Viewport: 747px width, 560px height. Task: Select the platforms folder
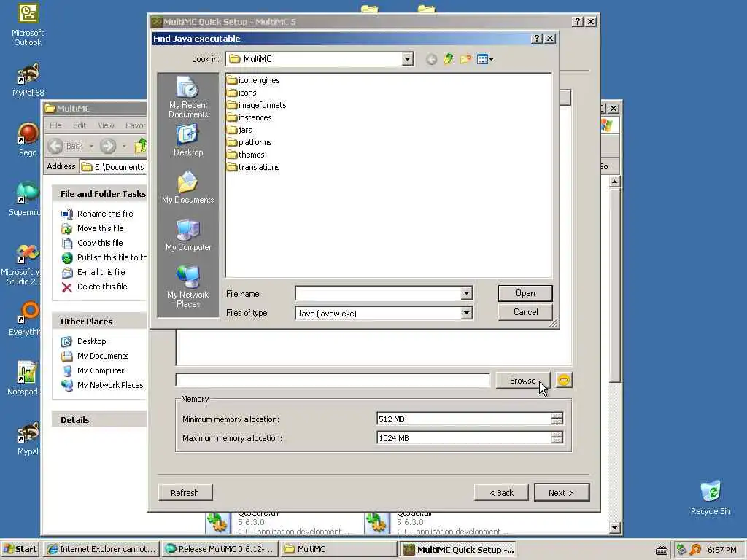click(249, 142)
